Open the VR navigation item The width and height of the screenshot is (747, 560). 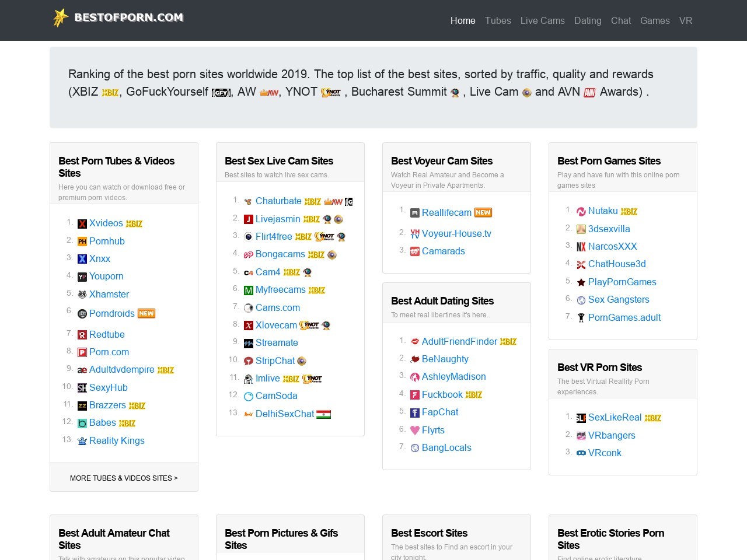[x=686, y=20]
